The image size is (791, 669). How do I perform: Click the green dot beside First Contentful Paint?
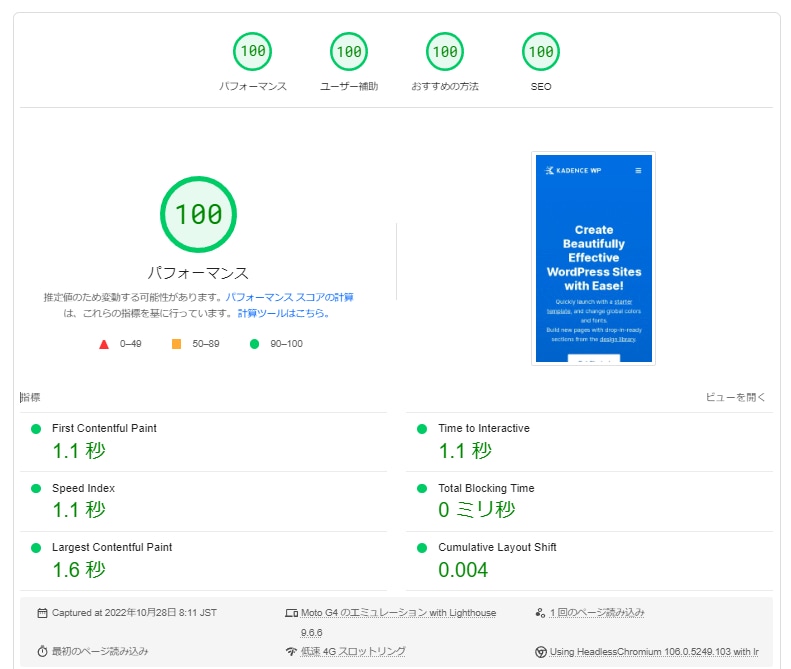[x=36, y=429]
